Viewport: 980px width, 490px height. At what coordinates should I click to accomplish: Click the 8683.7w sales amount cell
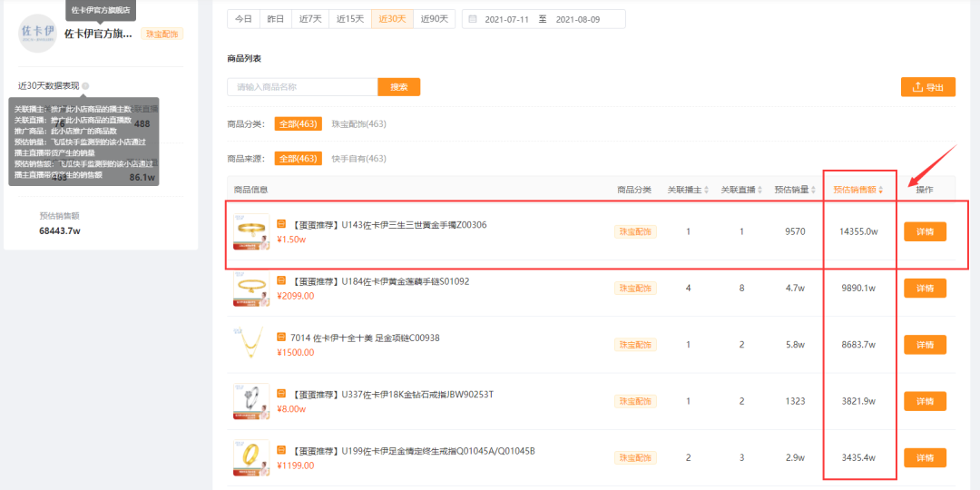coord(858,345)
